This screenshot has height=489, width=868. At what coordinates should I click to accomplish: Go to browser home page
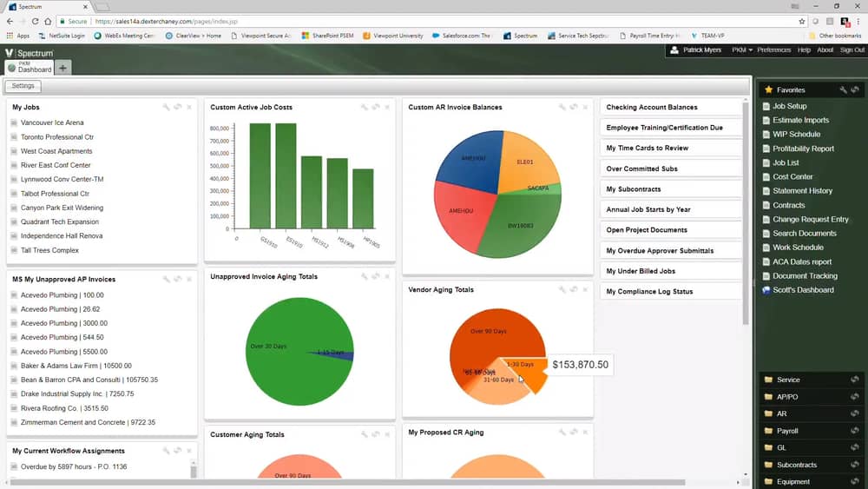click(48, 21)
